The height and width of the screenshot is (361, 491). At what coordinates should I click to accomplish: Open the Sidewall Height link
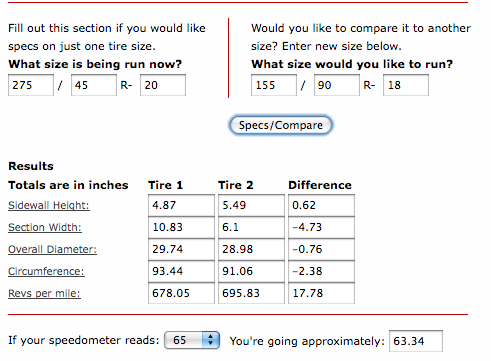pos(49,205)
